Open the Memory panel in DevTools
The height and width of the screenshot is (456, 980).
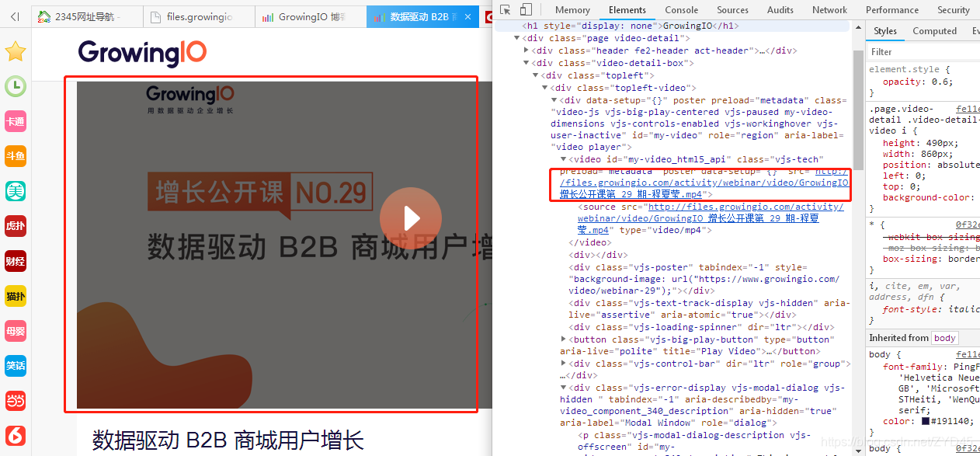pos(572,10)
